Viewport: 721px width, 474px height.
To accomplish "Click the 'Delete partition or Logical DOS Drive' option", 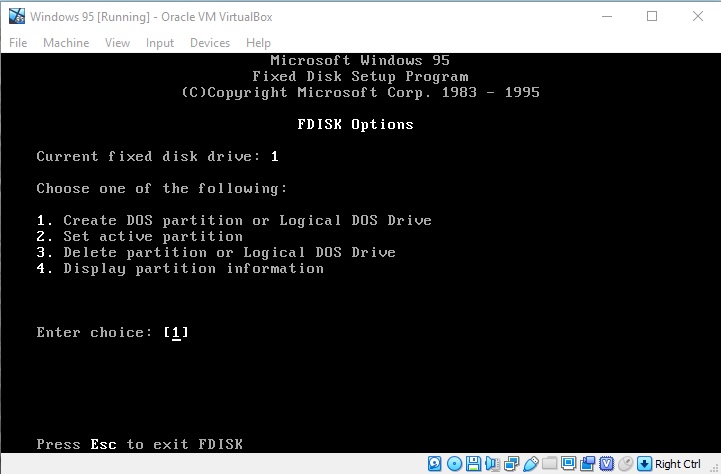I will (216, 252).
